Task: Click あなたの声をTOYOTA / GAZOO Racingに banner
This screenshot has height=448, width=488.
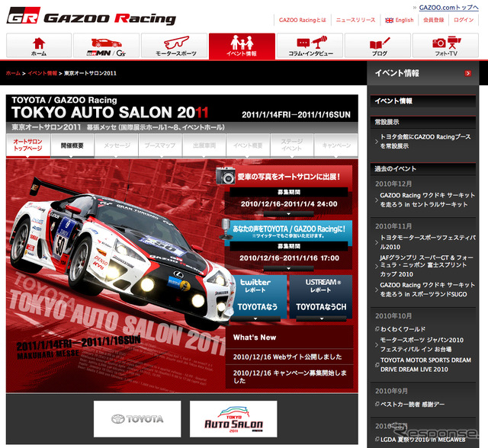Action: tap(288, 232)
